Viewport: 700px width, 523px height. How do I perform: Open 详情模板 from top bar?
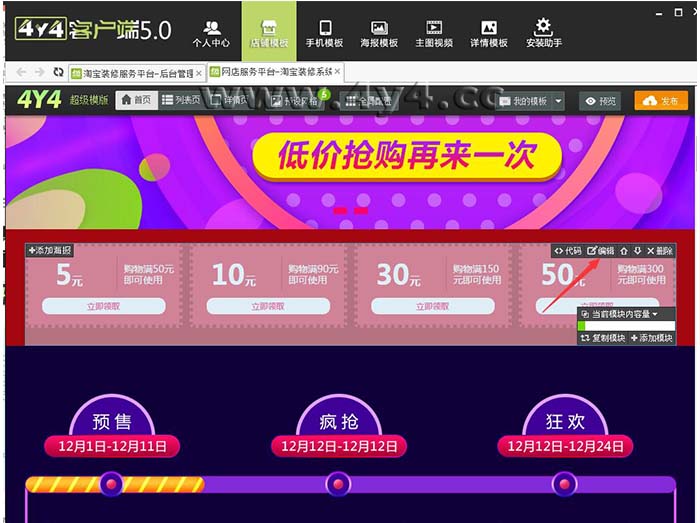click(x=488, y=32)
